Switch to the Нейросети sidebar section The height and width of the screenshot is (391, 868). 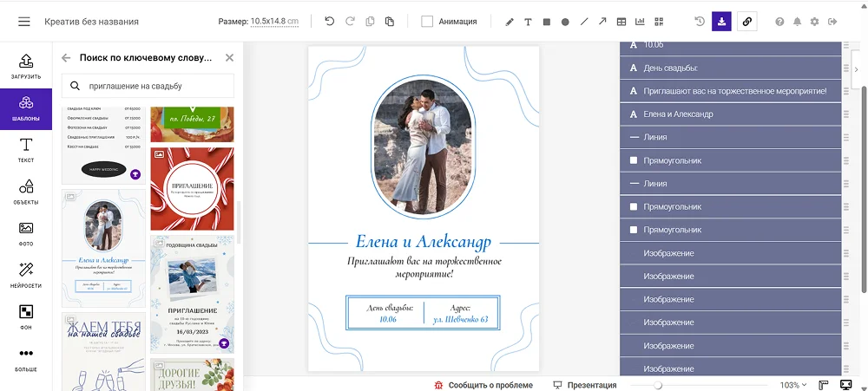pyautogui.click(x=26, y=275)
